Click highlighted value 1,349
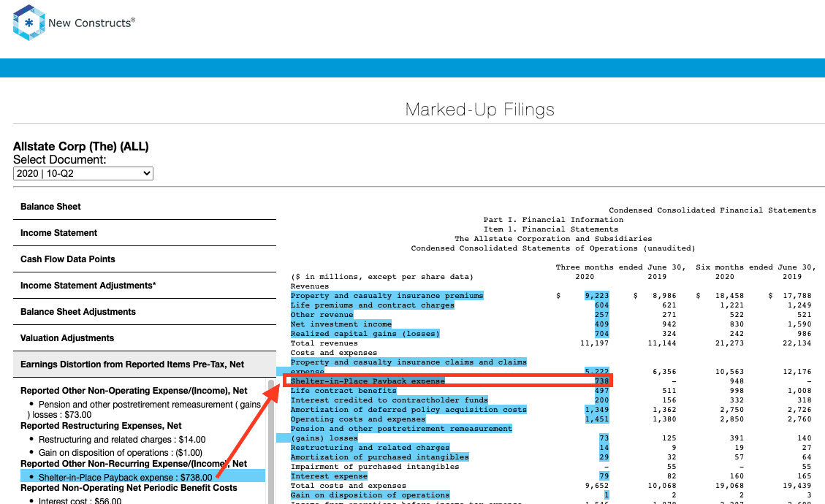The width and height of the screenshot is (825, 504). click(597, 409)
